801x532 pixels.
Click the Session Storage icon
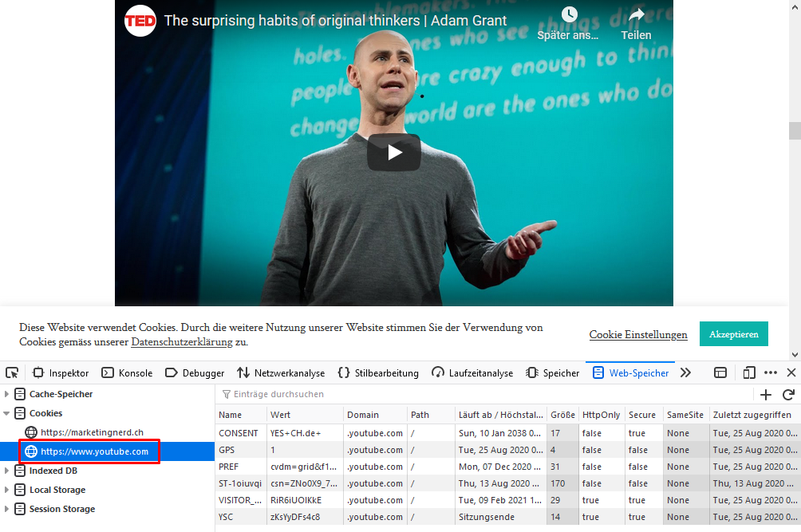[20, 509]
